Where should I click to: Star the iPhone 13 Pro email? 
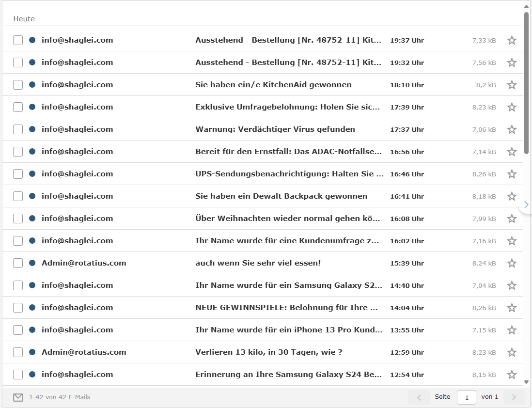pos(512,330)
